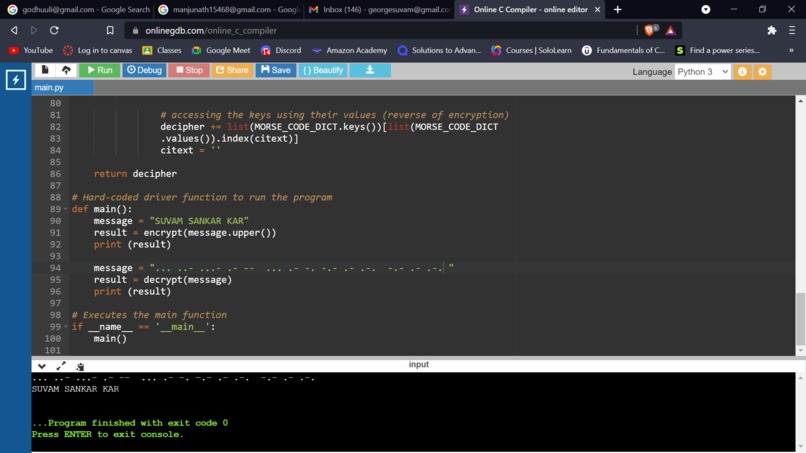Click the upload file icon in toolbar

click(x=66, y=70)
